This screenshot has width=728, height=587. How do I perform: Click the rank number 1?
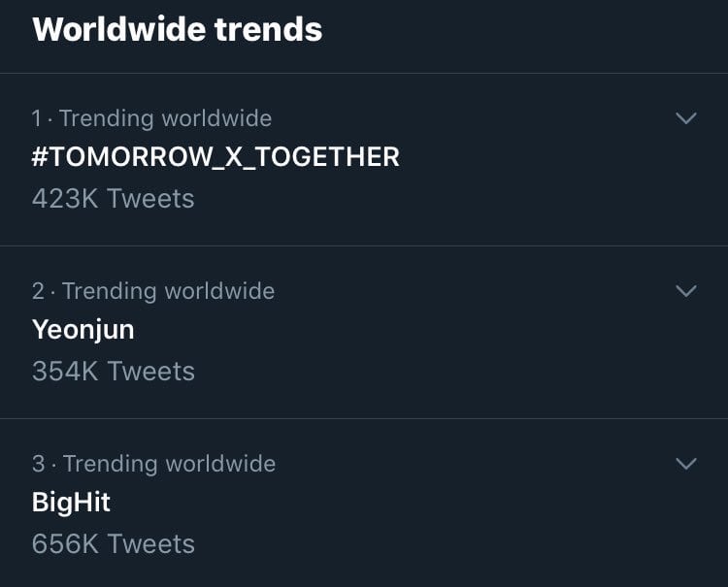pos(37,118)
